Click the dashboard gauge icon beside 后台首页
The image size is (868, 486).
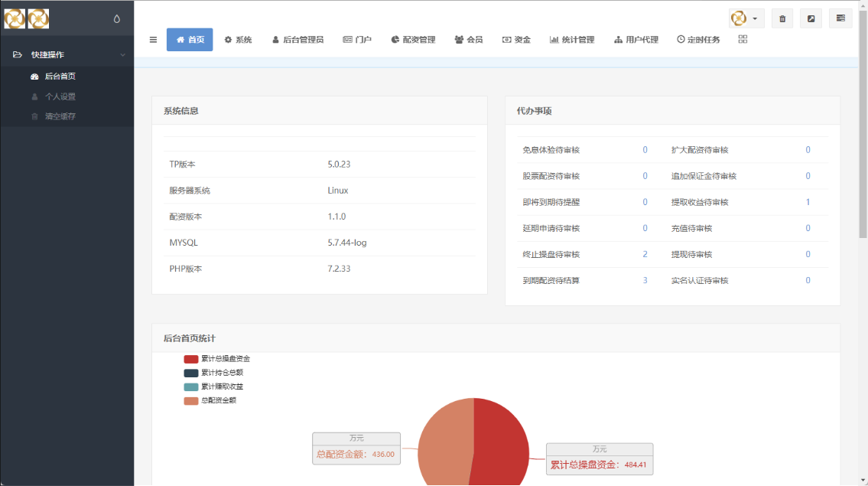tap(34, 77)
